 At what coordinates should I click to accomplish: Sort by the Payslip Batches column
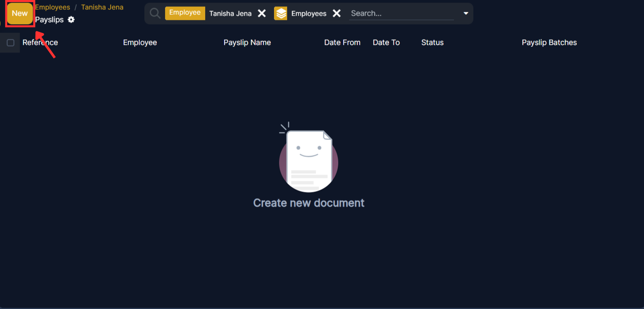tap(549, 43)
